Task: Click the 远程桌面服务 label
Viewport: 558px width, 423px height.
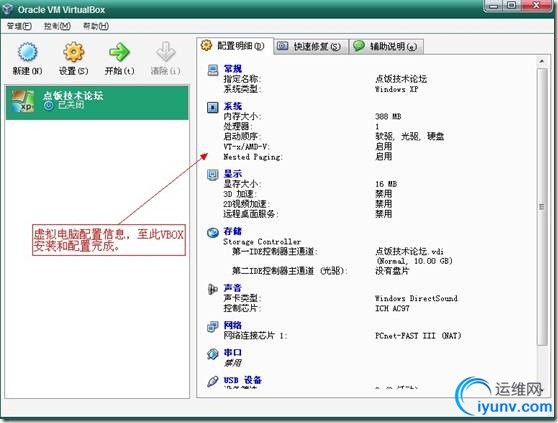Action: (251, 214)
